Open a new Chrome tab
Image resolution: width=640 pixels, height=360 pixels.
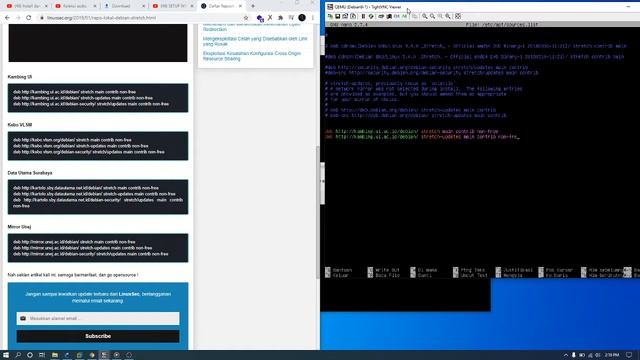tap(253, 6)
